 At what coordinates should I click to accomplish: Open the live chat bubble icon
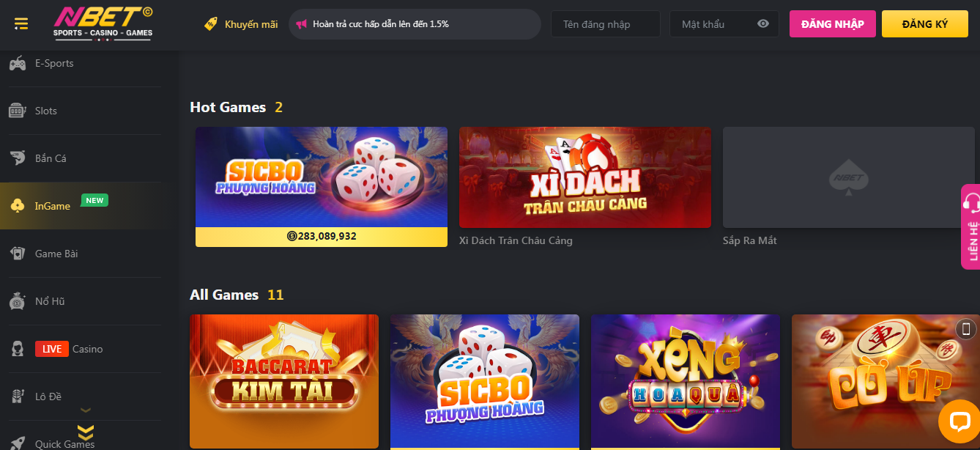958,421
